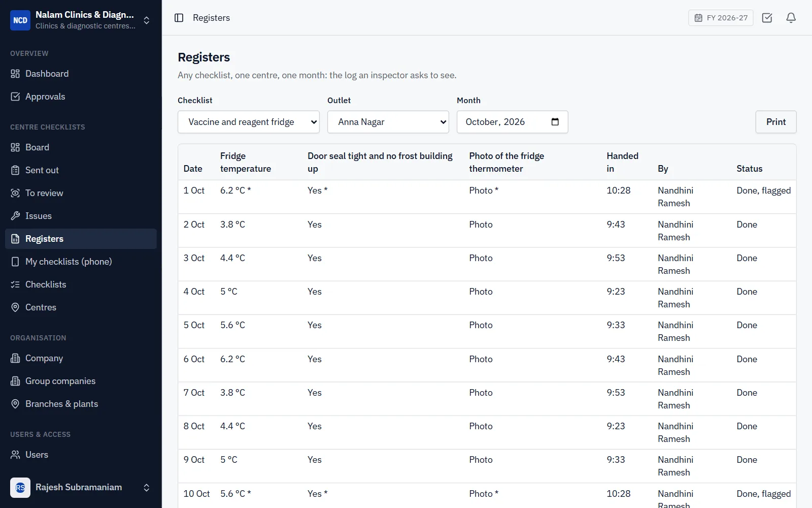Open the Checklist dropdown showing Vaccine and reagent fridge

pos(249,122)
